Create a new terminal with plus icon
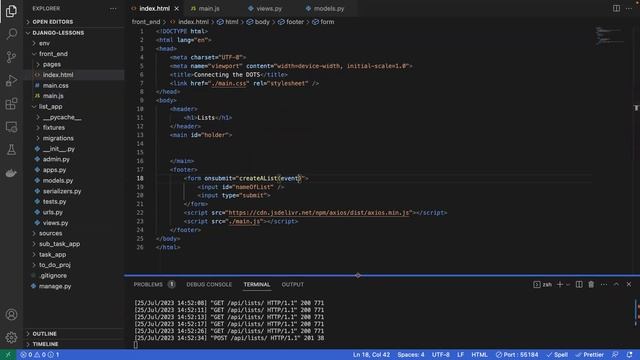Screen dimensions: 640x360 click(x=560, y=284)
